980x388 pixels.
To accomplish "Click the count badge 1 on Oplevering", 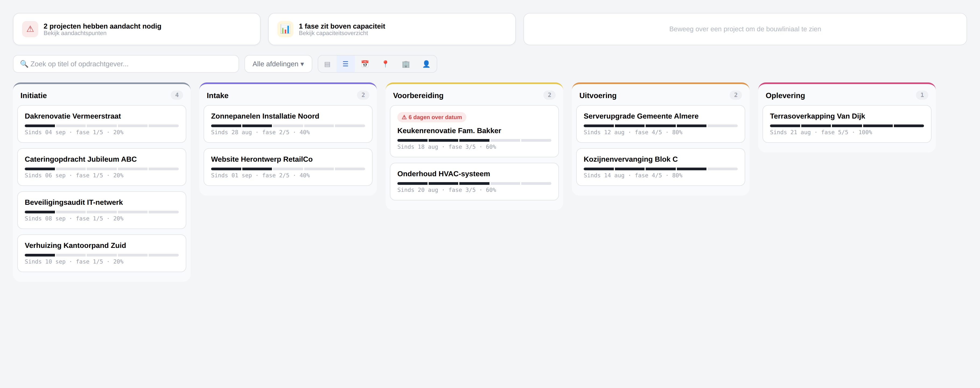I will click(922, 95).
